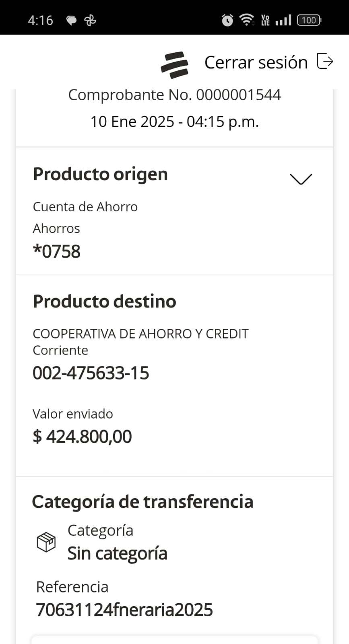The image size is (349, 644).
Task: Tap the chat bubble notification icon
Action: pyautogui.click(x=71, y=21)
